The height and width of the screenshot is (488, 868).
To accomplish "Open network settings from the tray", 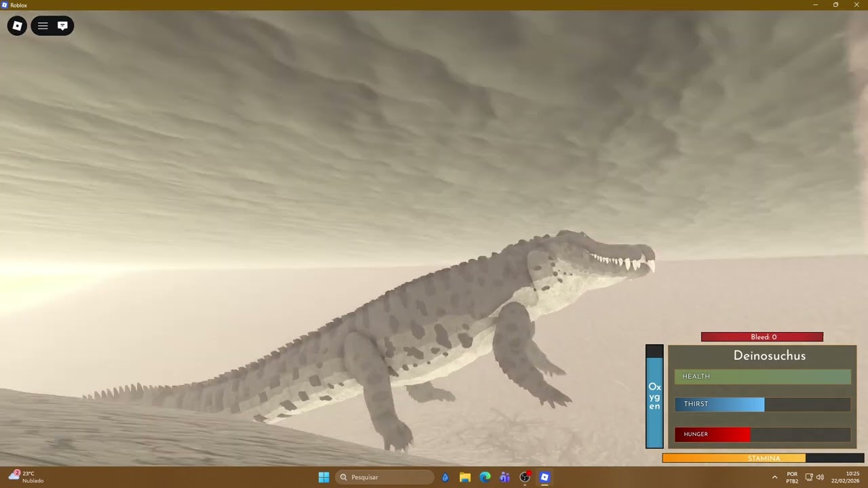I will 809,477.
